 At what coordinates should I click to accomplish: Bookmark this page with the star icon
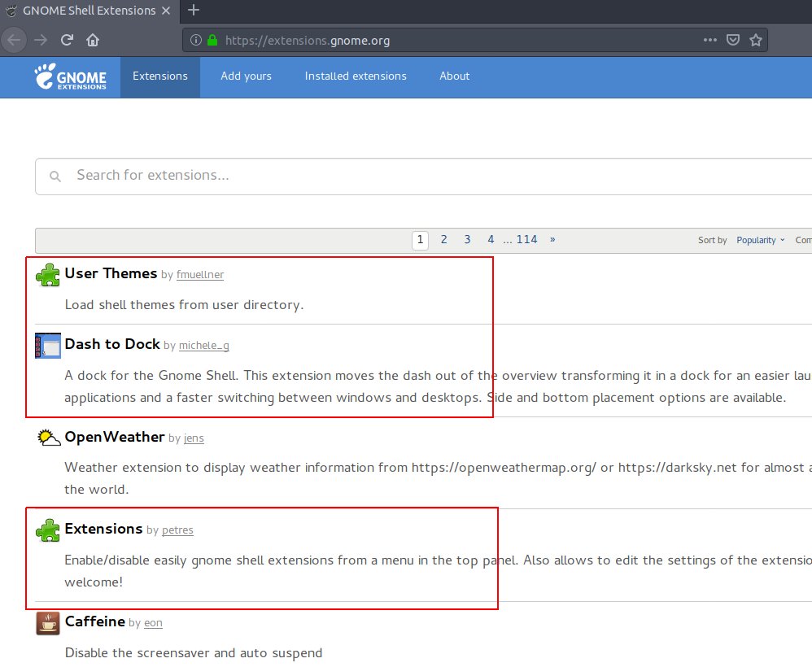756,40
